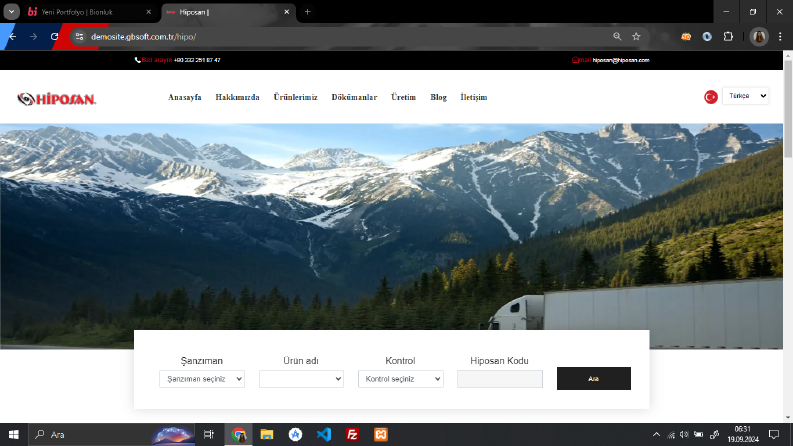Screen dimensions: 793x446
Task: Go to the Dökümanlar page
Action: click(354, 97)
